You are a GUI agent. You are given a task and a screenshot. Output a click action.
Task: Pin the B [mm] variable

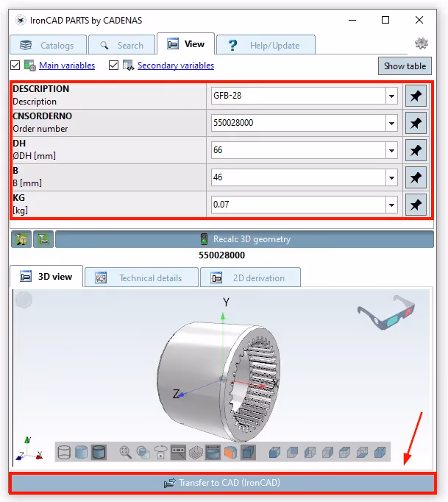pos(416,177)
